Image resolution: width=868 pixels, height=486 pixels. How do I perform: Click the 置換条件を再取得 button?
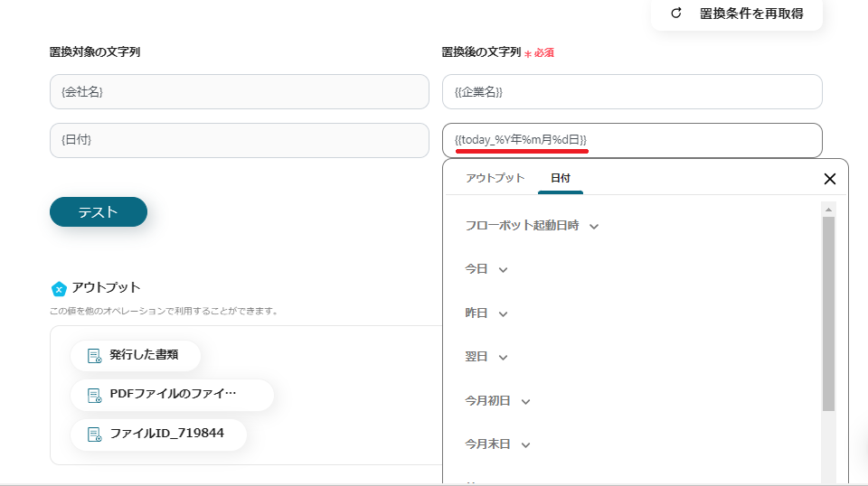[737, 14]
